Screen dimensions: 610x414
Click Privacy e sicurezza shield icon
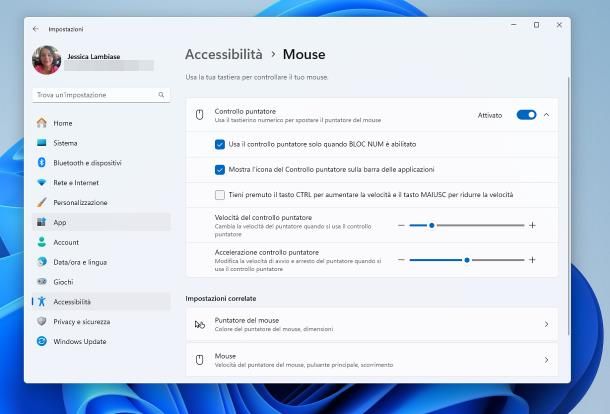pyautogui.click(x=42, y=321)
